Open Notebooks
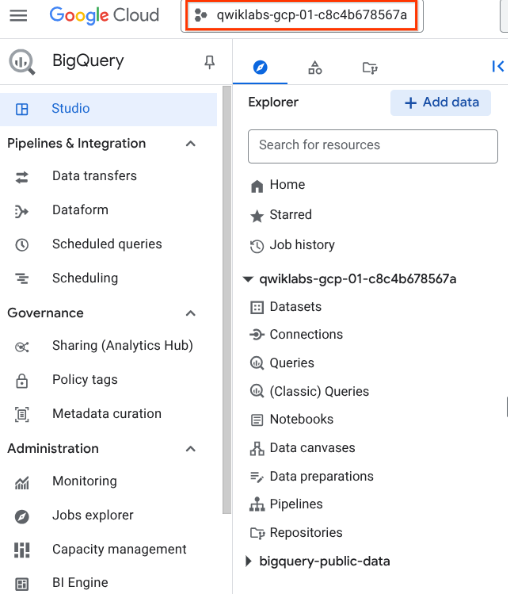This screenshot has width=508, height=594. [302, 419]
